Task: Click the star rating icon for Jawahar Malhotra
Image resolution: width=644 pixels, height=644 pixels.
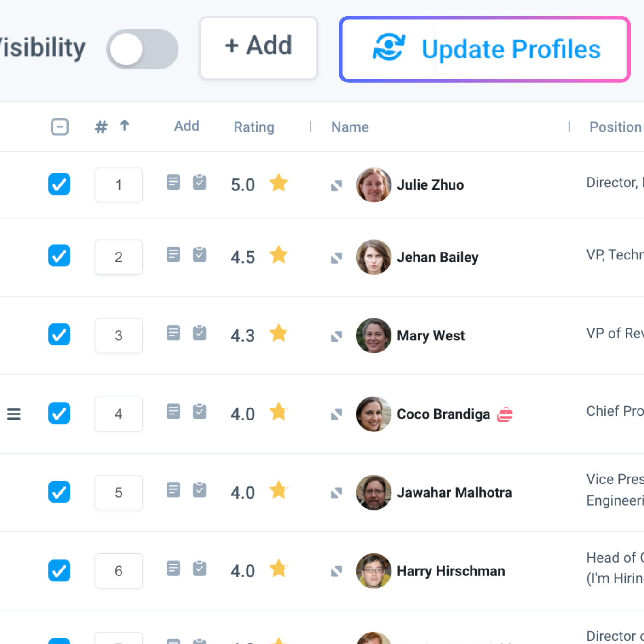Action: tap(279, 490)
